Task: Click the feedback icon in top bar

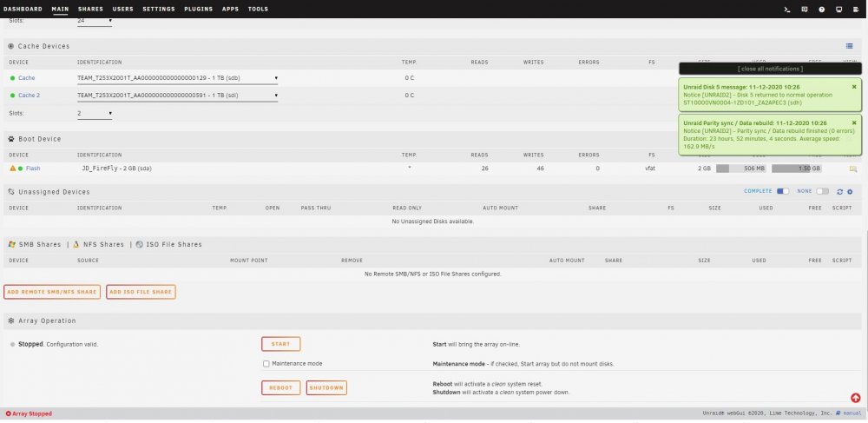Action: point(805,10)
